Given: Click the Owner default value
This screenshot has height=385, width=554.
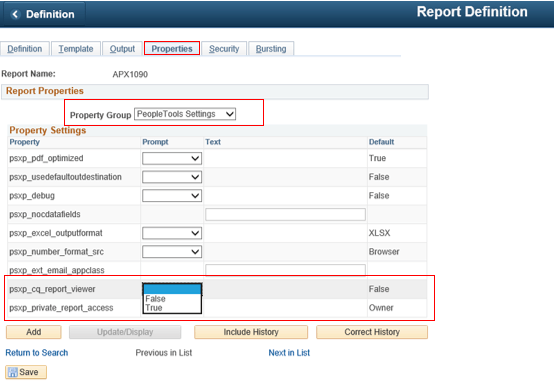Looking at the screenshot, I should point(381,308).
